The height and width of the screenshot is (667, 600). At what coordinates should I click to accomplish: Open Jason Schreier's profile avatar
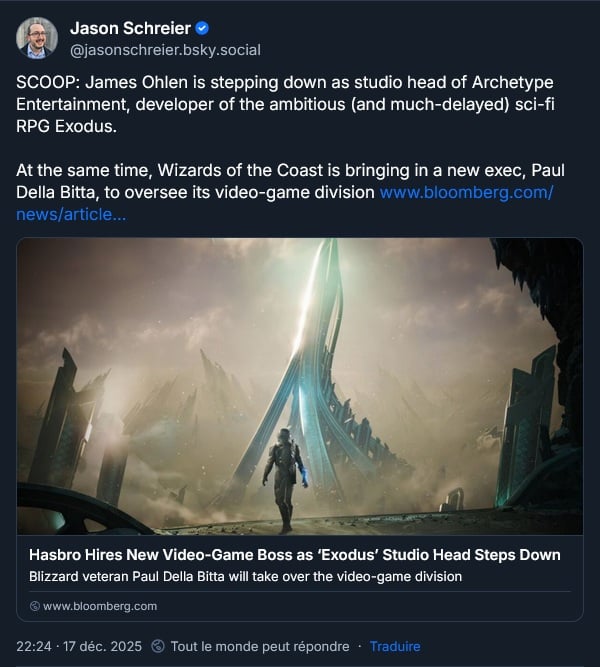point(37,38)
